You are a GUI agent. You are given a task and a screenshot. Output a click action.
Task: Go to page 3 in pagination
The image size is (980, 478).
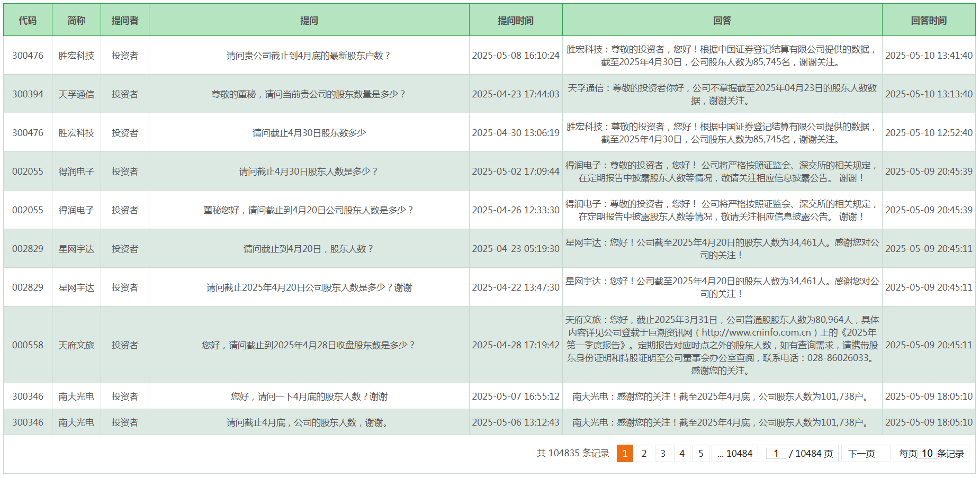[663, 454]
